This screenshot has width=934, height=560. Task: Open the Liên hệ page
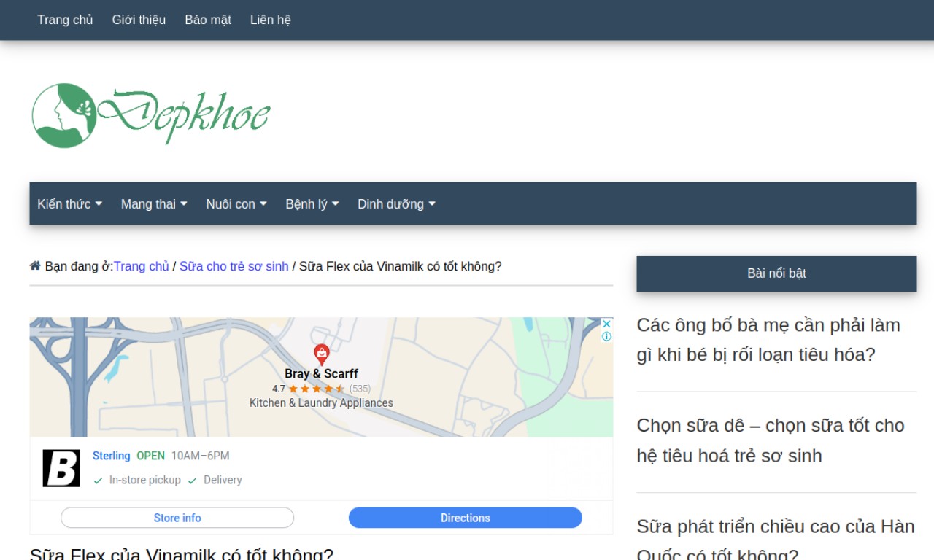tap(271, 20)
